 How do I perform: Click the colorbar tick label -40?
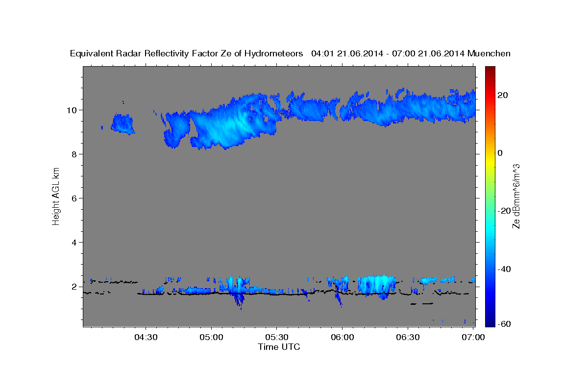pos(504,269)
